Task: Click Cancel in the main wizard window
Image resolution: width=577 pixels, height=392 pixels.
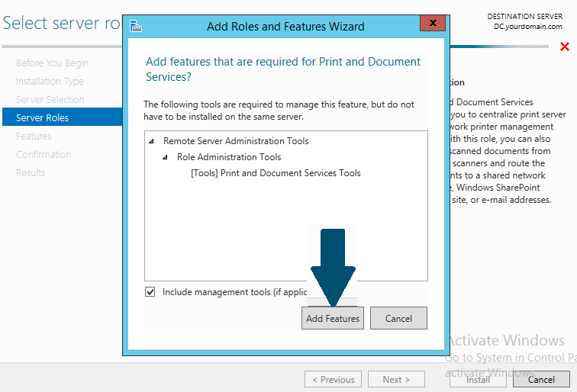Action: coord(541,379)
